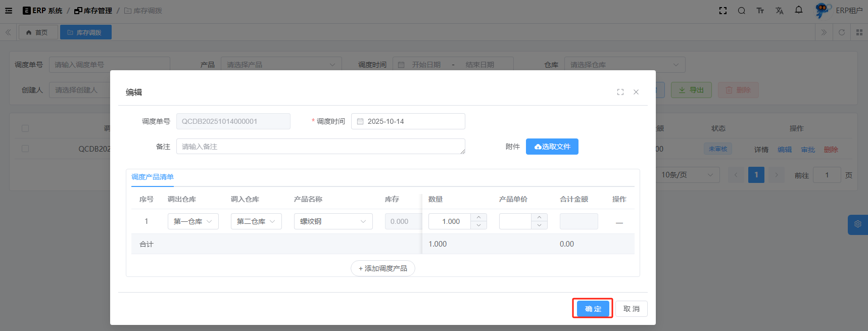Click the 备注 remarks input field
The width and height of the screenshot is (868, 331).
[x=320, y=147]
